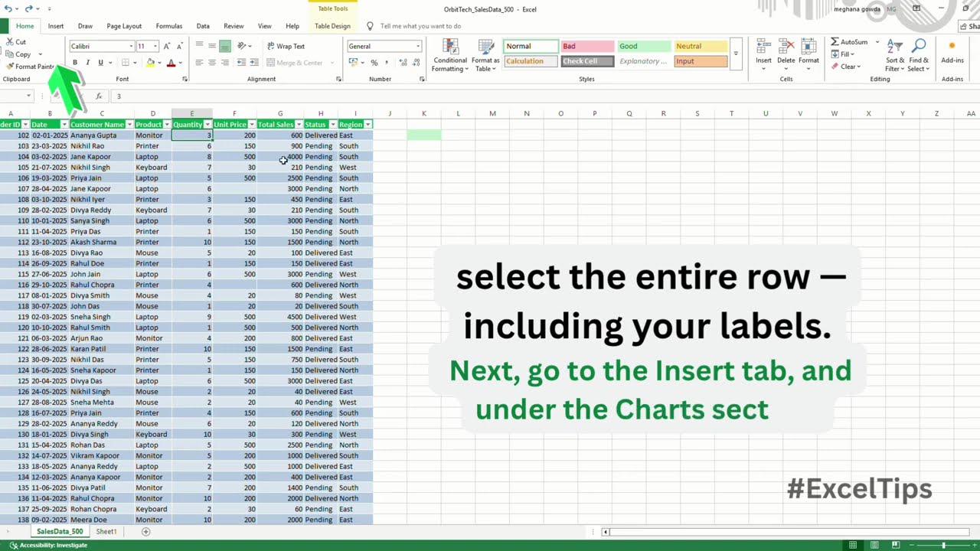
Task: Select Align Left icon
Action: [200, 63]
